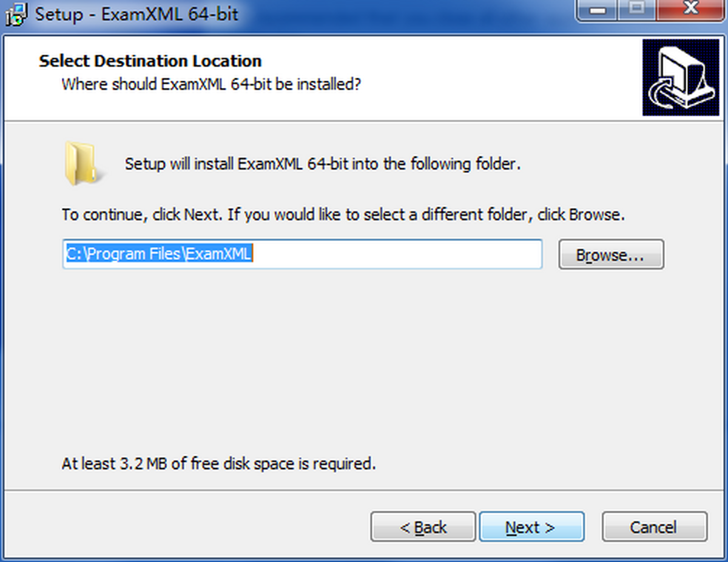Click blank space inside destination folder field
This screenshot has height=562, width=728.
pyautogui.click(x=394, y=254)
